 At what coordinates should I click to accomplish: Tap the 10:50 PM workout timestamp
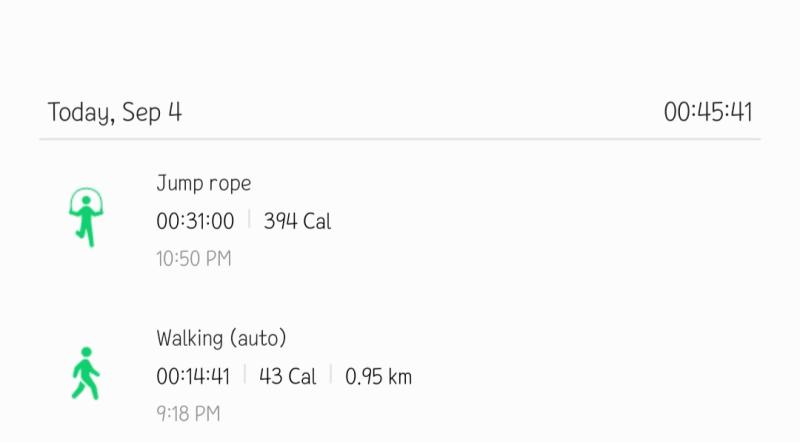194,259
